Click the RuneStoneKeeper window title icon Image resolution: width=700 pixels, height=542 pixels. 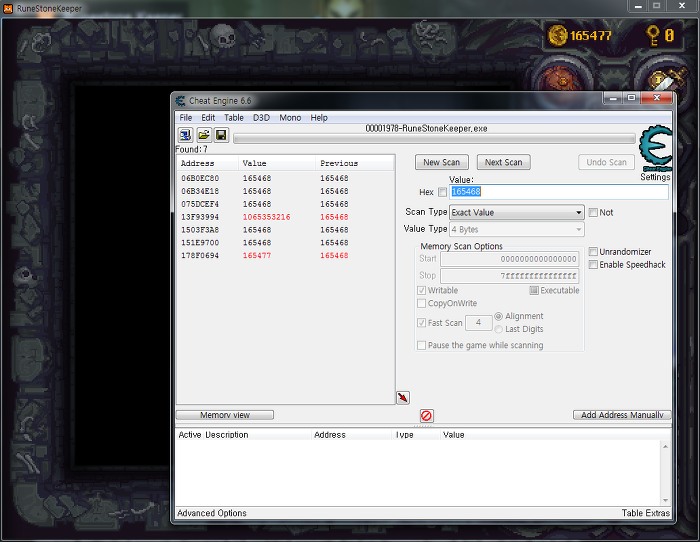click(x=8, y=8)
